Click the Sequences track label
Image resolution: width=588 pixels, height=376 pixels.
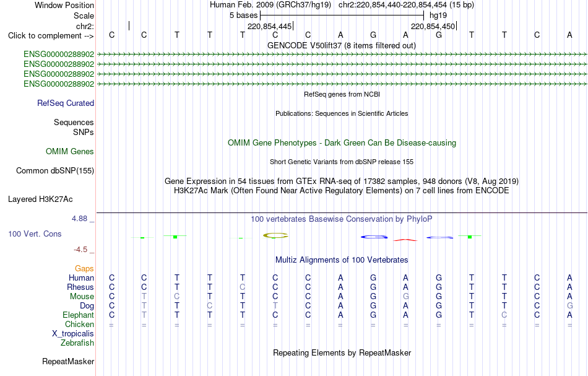tap(74, 122)
